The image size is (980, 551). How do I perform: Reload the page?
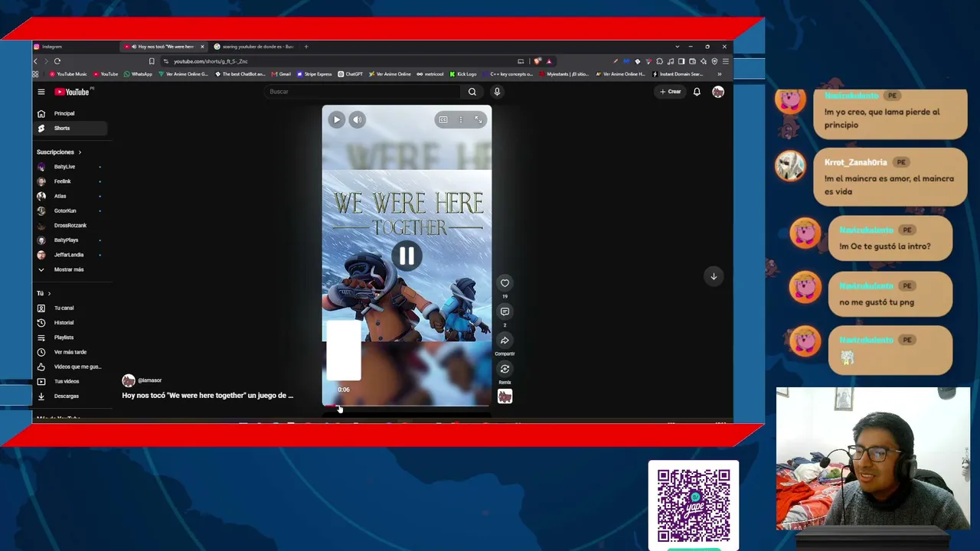[57, 61]
